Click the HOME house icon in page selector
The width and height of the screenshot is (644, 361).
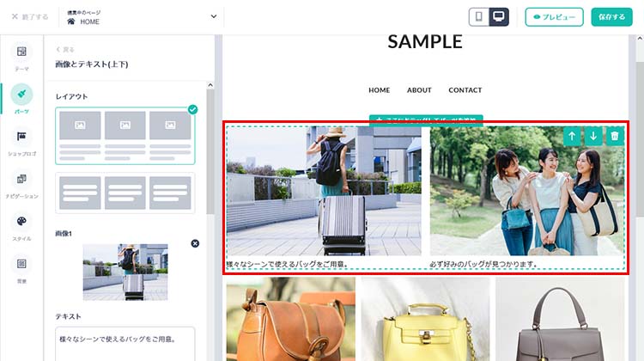pyautogui.click(x=71, y=21)
